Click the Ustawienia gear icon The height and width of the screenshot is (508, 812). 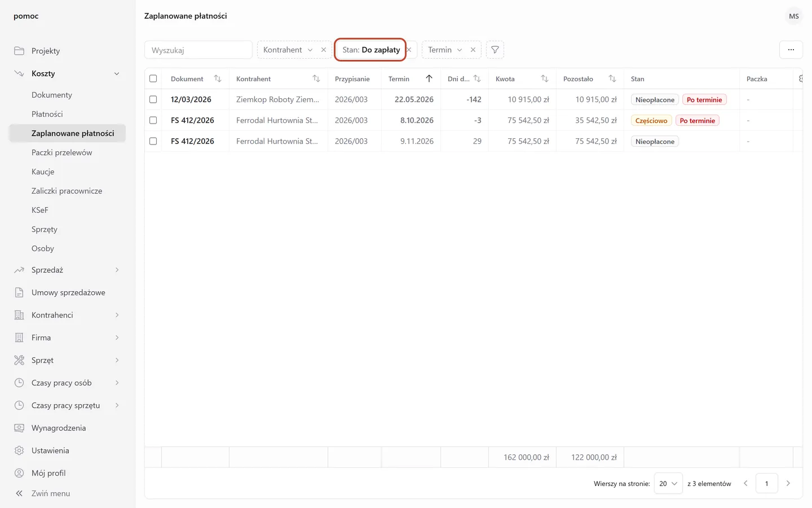(x=19, y=450)
